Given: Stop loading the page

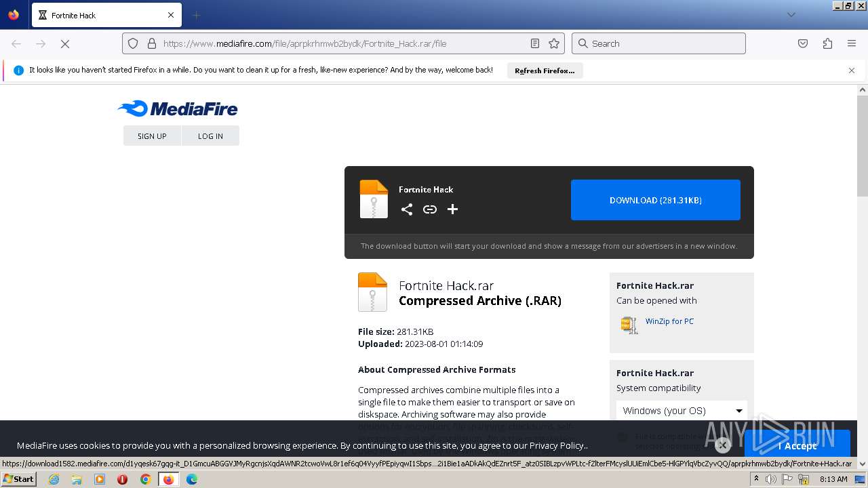Looking at the screenshot, I should [65, 43].
